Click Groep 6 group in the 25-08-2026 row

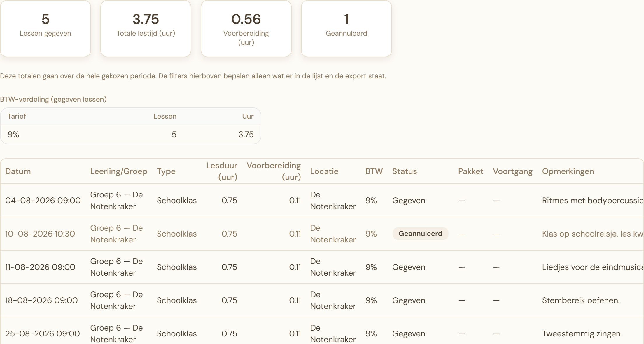click(116, 333)
